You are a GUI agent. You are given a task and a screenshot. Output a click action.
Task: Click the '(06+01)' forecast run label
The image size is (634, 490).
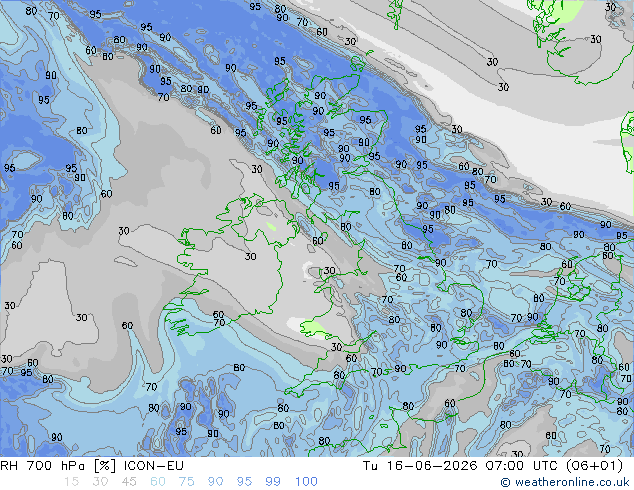pos(594,466)
